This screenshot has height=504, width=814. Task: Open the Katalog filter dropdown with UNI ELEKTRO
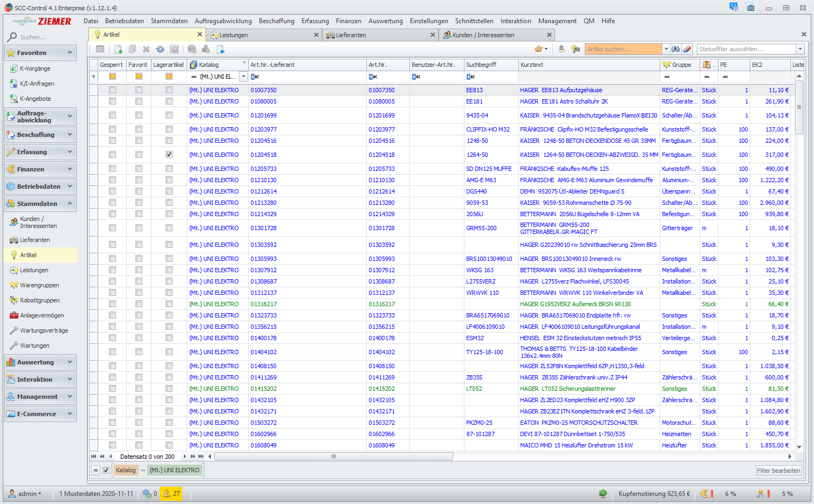pos(243,77)
